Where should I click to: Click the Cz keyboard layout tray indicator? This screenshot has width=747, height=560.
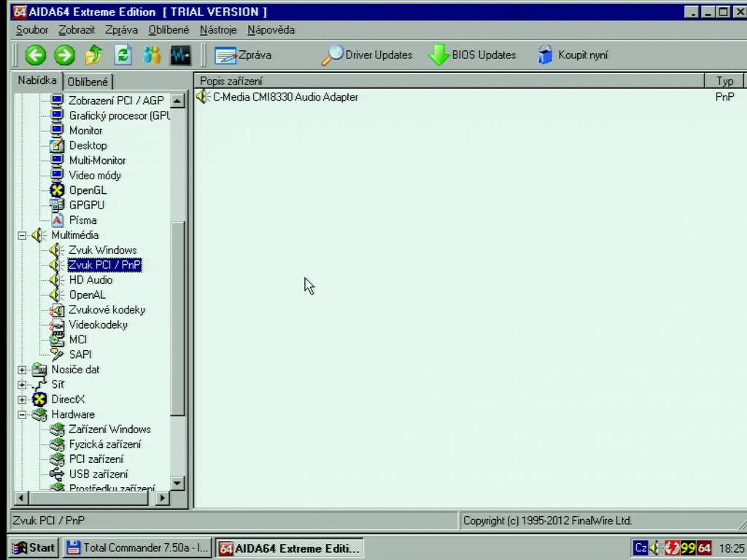coord(640,548)
